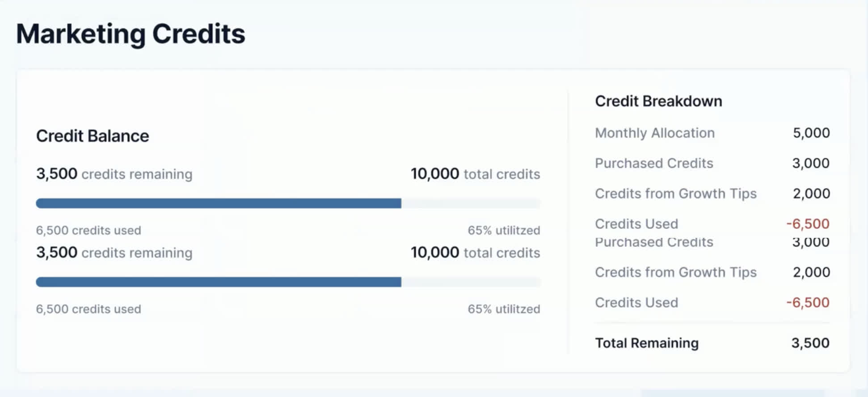
Task: Click the first '65% utilized' caption
Action: [504, 230]
